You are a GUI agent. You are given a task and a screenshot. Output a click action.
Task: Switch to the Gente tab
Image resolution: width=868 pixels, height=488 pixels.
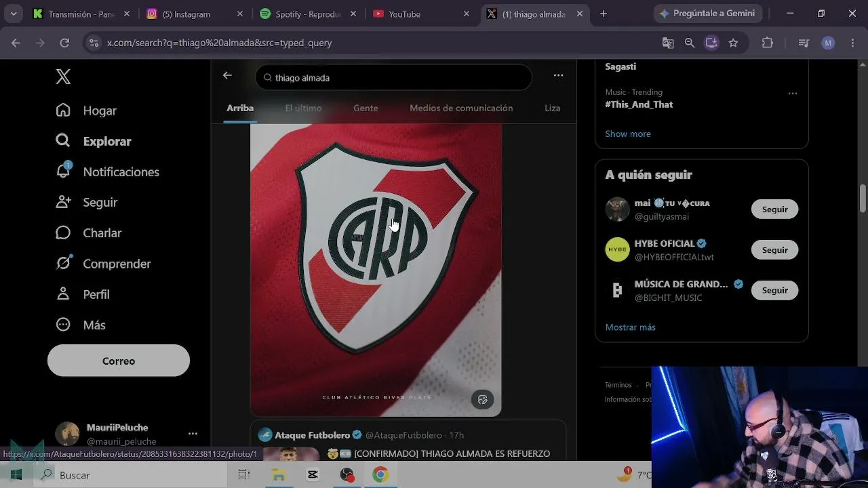point(366,108)
